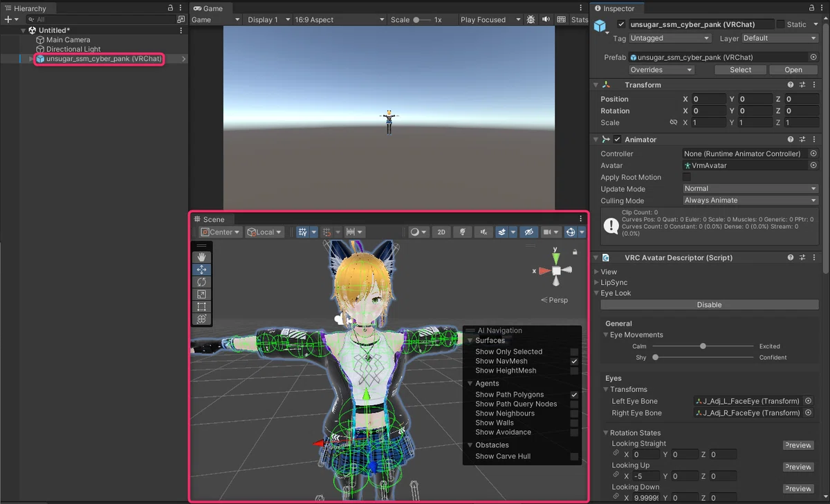830x504 pixels.
Task: Toggle Gizmos button in Scene toolbar
Action: [x=571, y=232]
